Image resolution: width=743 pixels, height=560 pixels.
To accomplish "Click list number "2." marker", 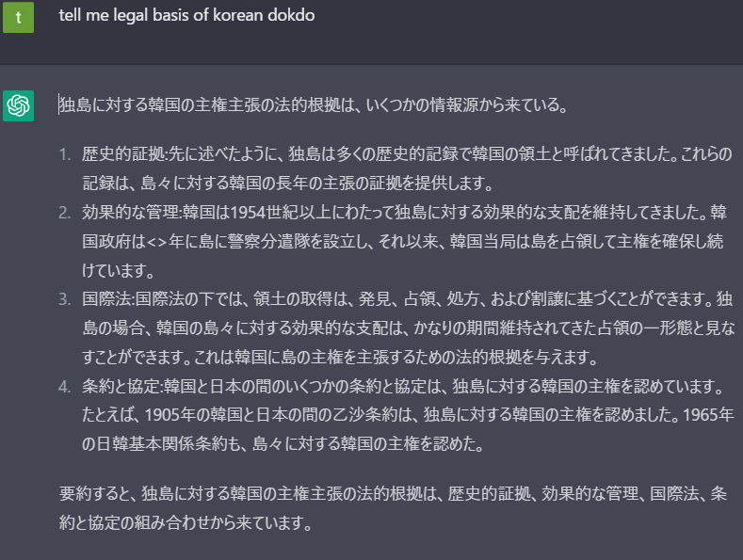I will (x=65, y=210).
